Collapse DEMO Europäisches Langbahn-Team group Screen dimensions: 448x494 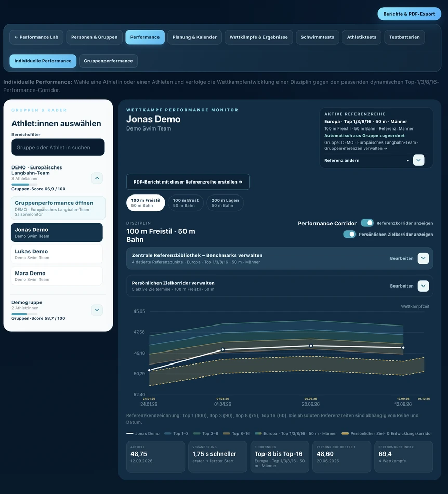click(x=97, y=178)
